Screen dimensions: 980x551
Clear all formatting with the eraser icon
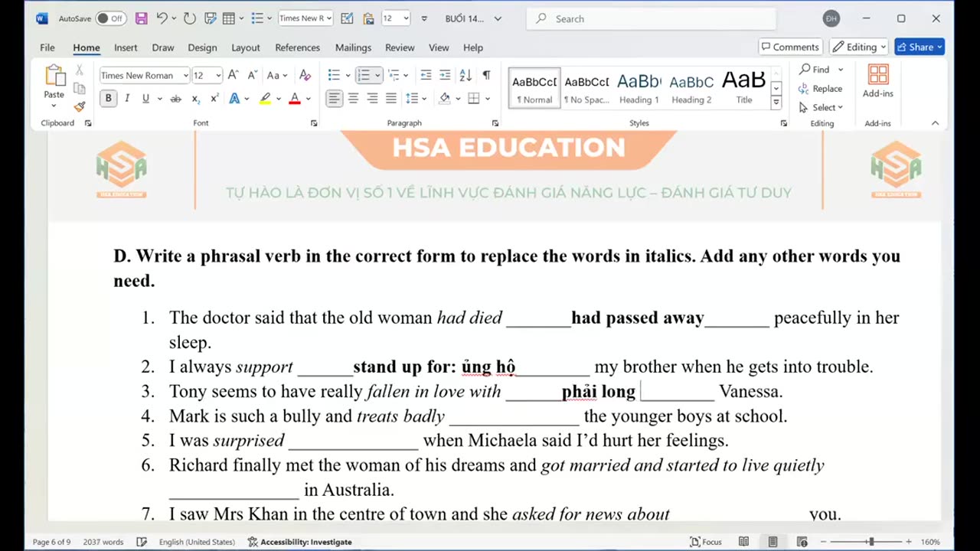pyautogui.click(x=305, y=75)
